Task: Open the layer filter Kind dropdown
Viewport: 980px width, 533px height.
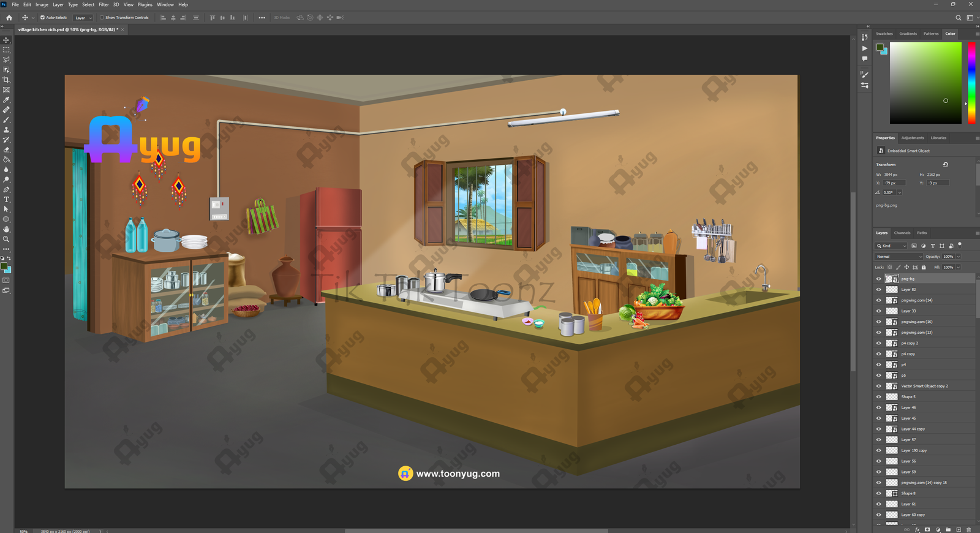Action: (x=891, y=246)
